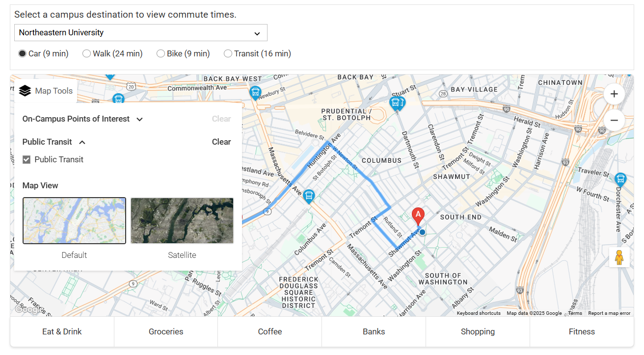Click transit stop icon near Dorchester Ave

pyautogui.click(x=620, y=179)
